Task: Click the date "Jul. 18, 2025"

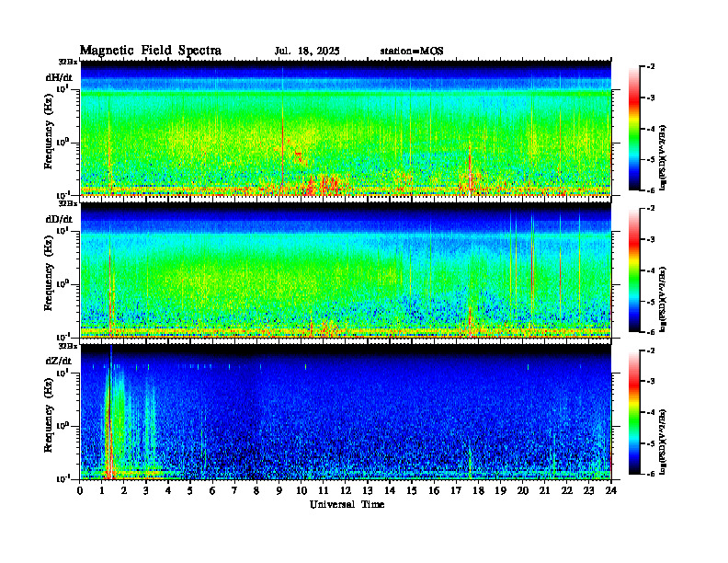Action: point(307,52)
